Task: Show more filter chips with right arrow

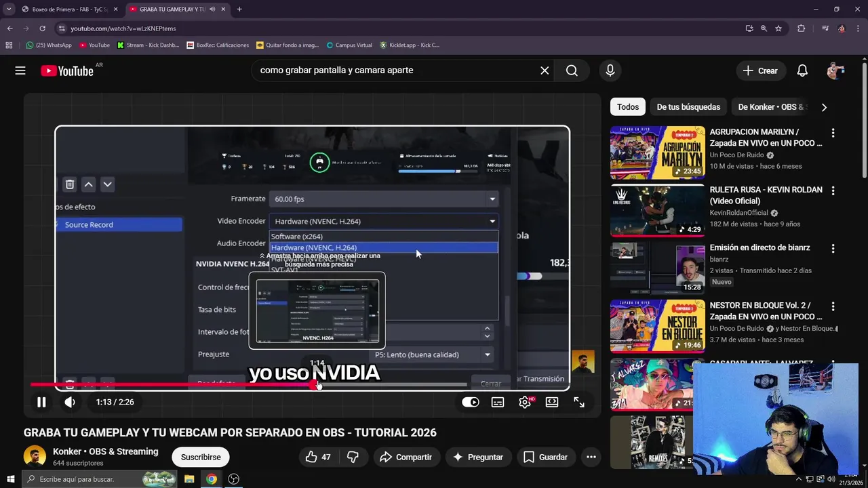Action: 824,107
